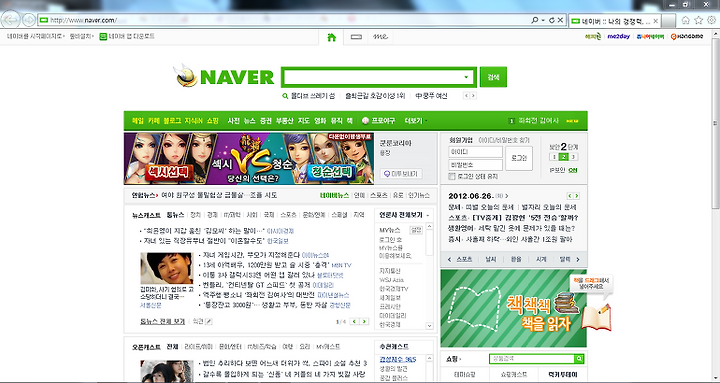Screen dimensions: 720x383
Task: Open the 언론사 전체보기 dropdown
Action: tap(404, 215)
